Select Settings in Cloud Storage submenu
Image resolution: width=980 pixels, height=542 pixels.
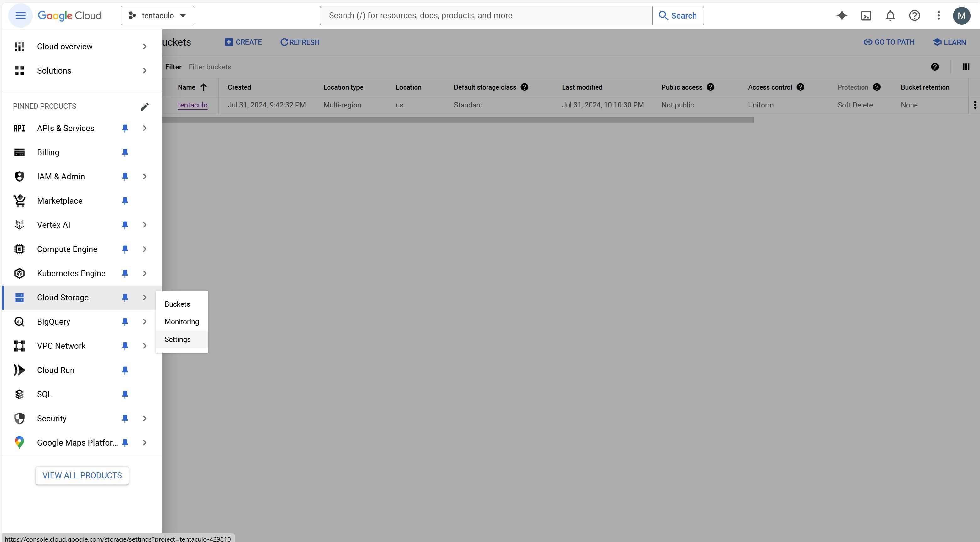click(x=182, y=339)
